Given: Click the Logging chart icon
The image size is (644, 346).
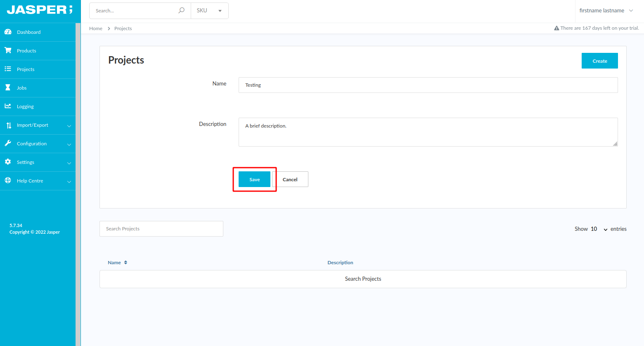Looking at the screenshot, I should tap(8, 106).
